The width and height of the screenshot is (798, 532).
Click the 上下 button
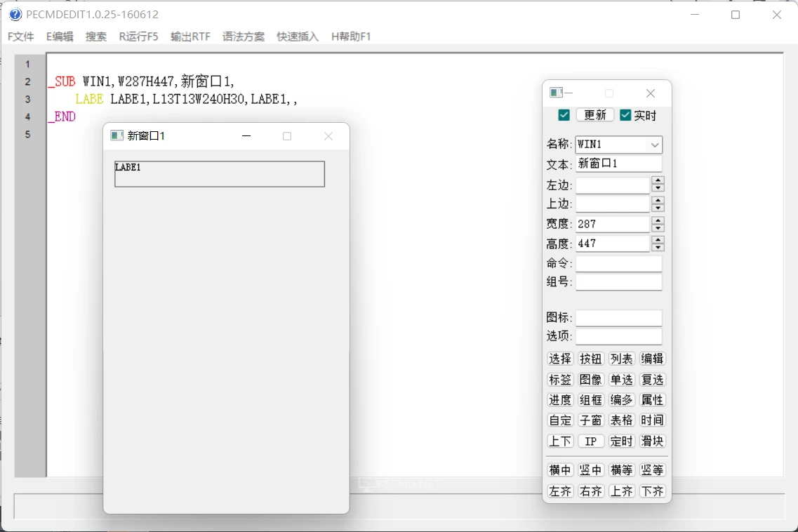(560, 441)
